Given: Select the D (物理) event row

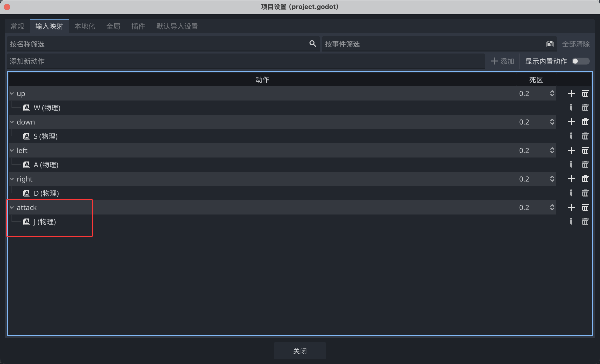Looking at the screenshot, I should (46, 193).
